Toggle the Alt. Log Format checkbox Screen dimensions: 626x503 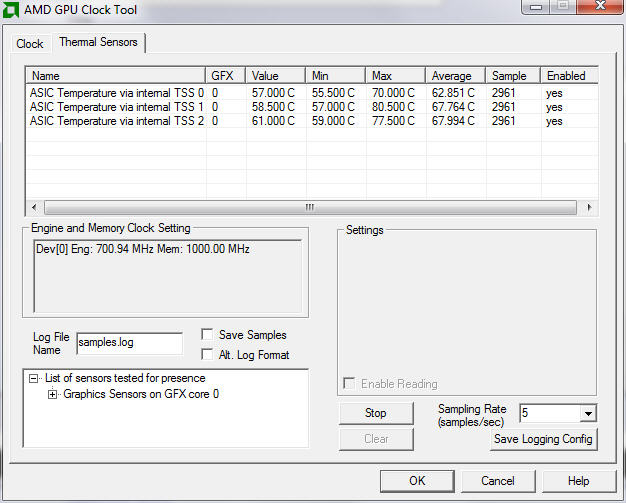coord(207,354)
